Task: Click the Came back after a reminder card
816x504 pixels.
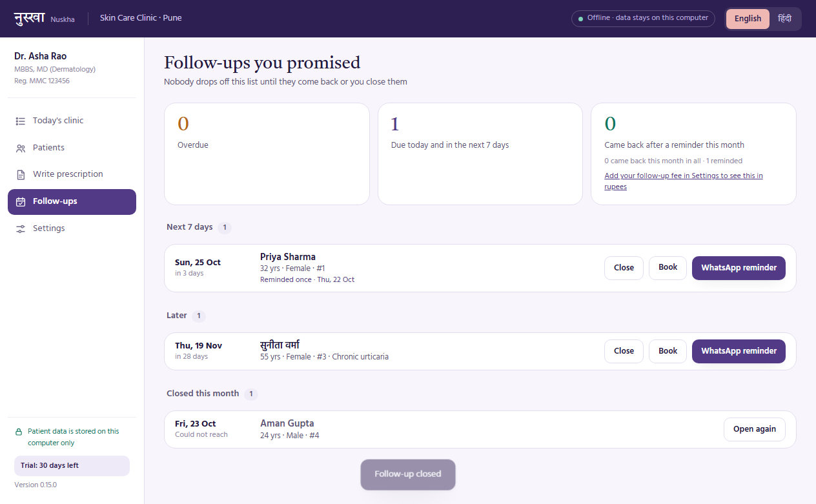Action: coord(693,154)
